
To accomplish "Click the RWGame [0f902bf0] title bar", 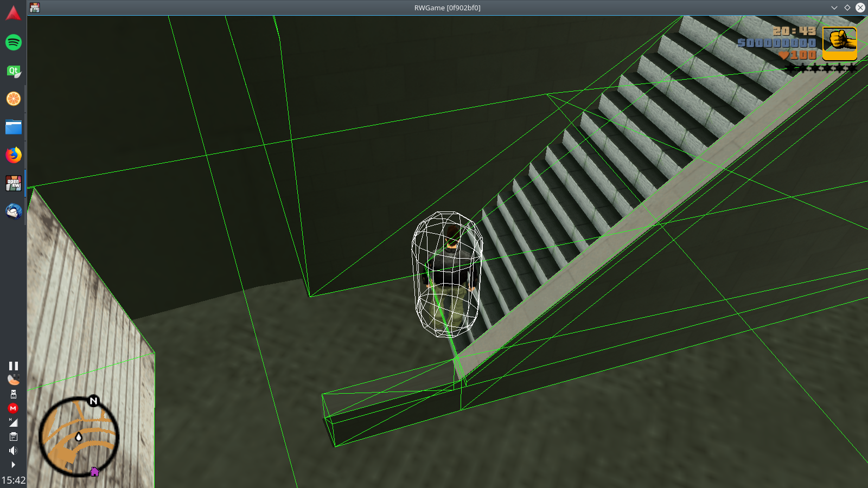I will (x=447, y=8).
